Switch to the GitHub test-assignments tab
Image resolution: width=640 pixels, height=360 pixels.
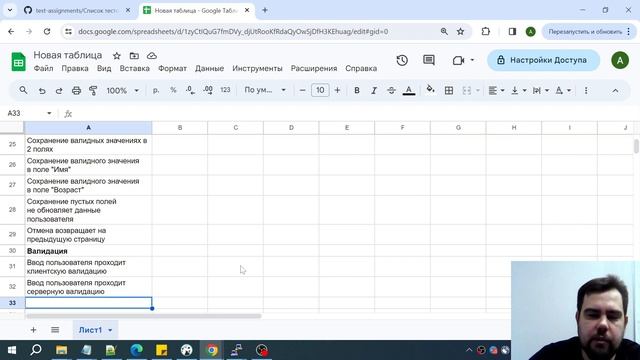pyautogui.click(x=77, y=11)
